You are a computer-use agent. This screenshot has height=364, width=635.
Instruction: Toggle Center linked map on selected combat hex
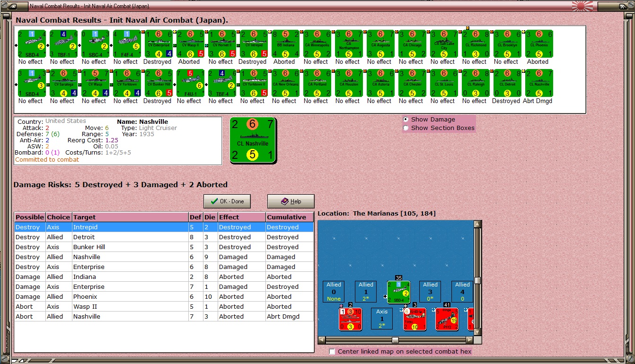point(332,352)
